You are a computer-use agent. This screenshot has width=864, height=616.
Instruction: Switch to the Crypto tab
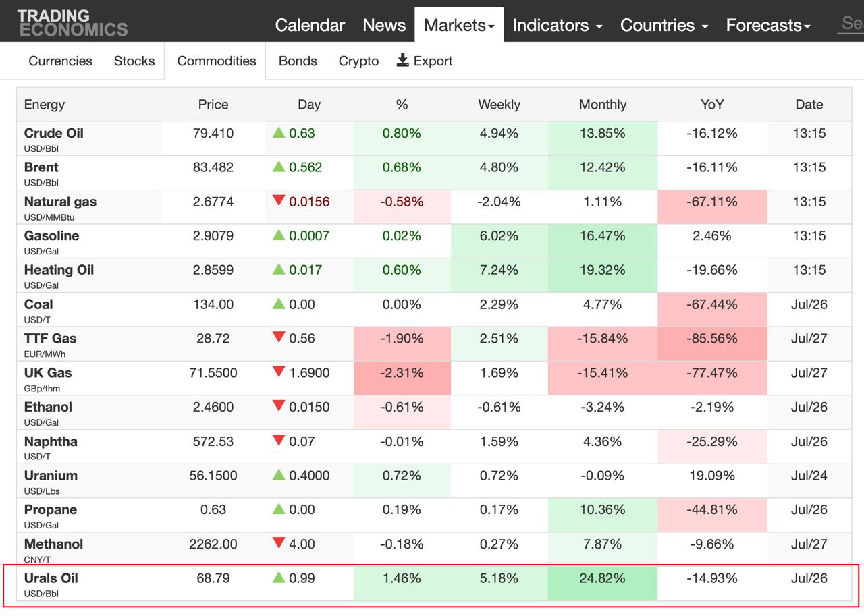click(x=358, y=61)
